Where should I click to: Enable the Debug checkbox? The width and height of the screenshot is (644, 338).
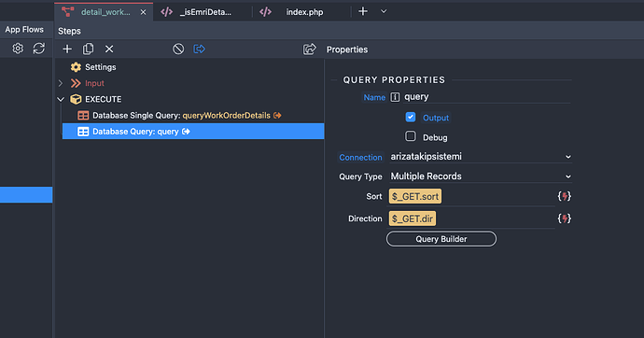click(411, 136)
